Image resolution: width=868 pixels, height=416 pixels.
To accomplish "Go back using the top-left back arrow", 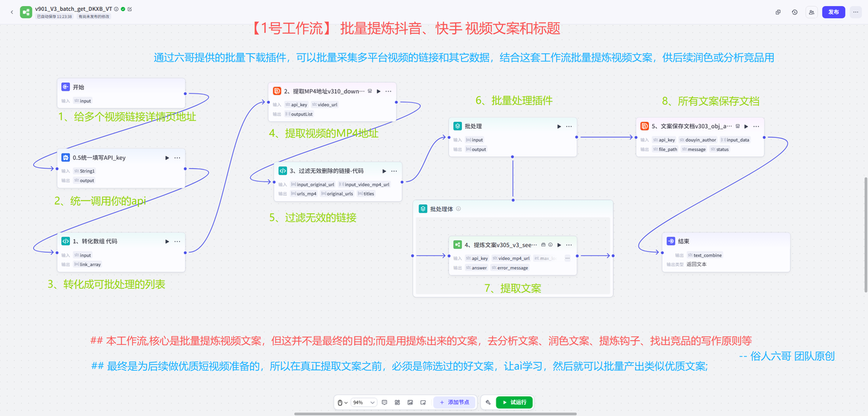I will pyautogui.click(x=12, y=12).
